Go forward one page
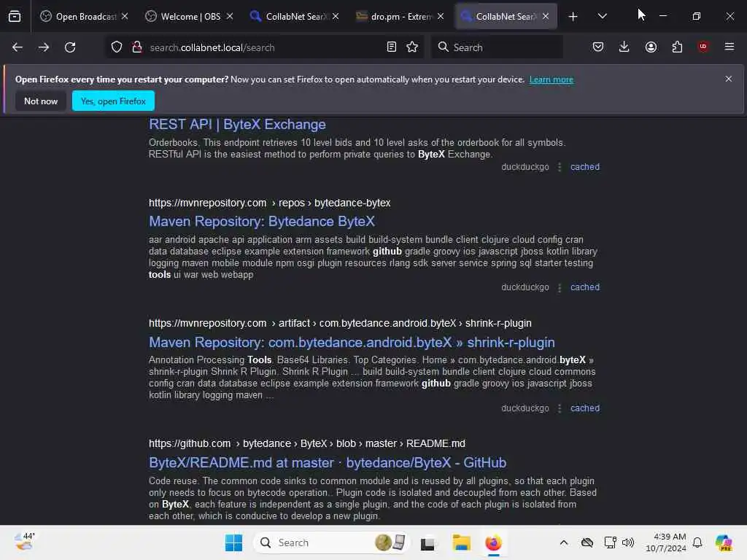The height and width of the screenshot is (560, 747). point(43,47)
